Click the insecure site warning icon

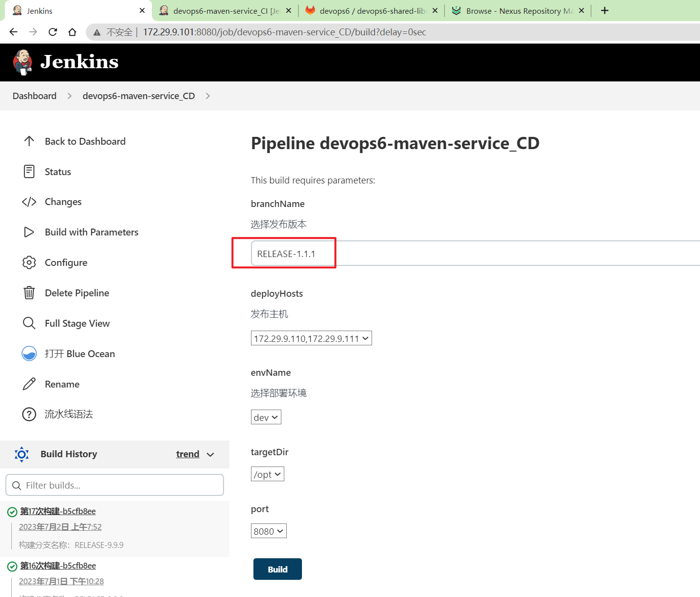97,32
